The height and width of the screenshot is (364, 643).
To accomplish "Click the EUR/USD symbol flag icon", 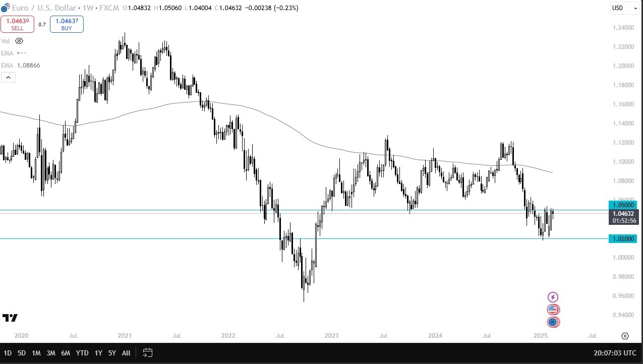I will coord(5,8).
